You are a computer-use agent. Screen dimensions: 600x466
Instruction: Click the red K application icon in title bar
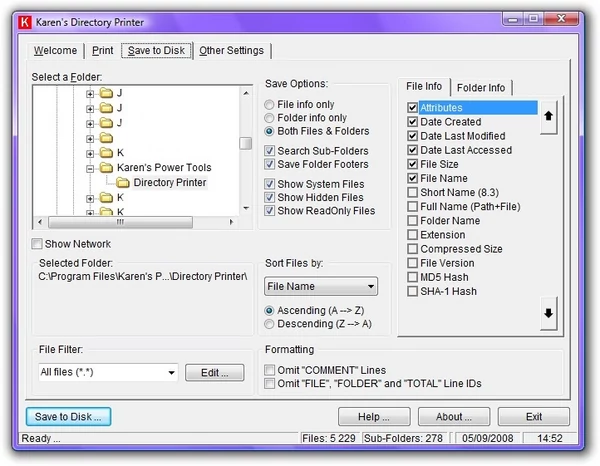pyautogui.click(x=25, y=22)
